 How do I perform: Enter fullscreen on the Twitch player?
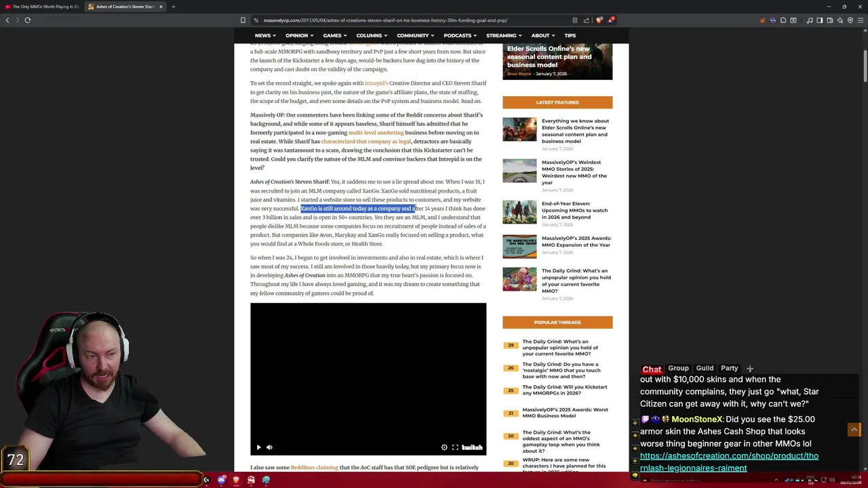tap(455, 447)
